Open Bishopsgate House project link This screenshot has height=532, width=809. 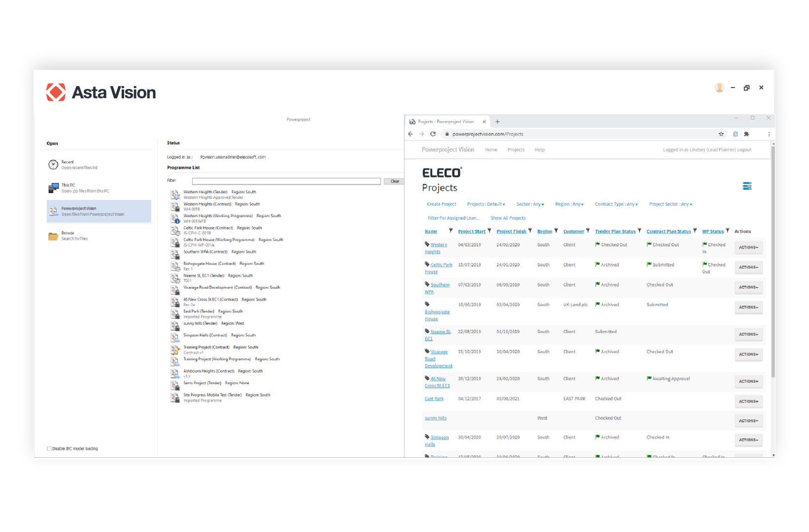point(437,315)
